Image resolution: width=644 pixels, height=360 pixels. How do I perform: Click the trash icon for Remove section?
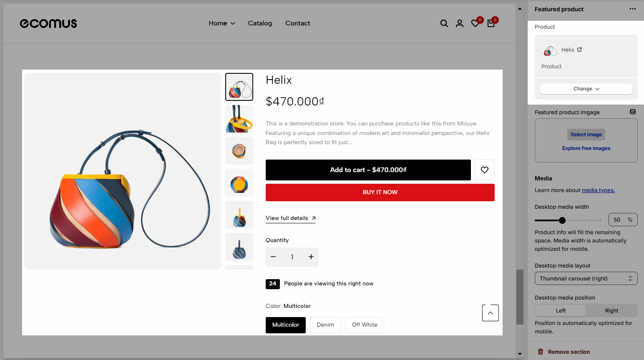[541, 352]
